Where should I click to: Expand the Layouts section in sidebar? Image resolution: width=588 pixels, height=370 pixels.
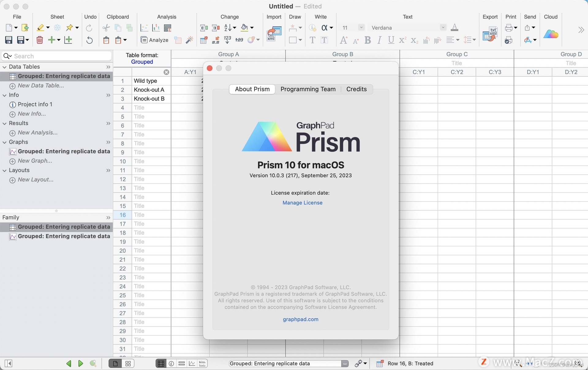coord(4,170)
